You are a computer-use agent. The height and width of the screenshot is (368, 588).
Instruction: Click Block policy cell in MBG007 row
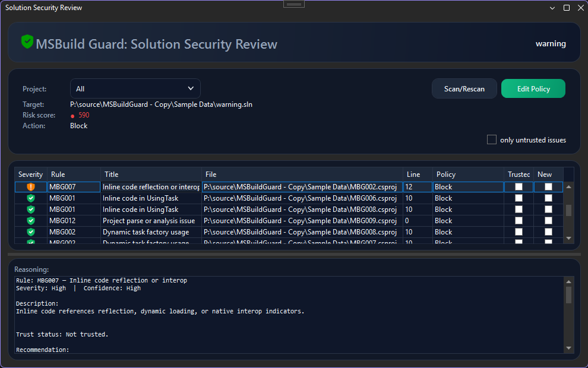point(469,186)
